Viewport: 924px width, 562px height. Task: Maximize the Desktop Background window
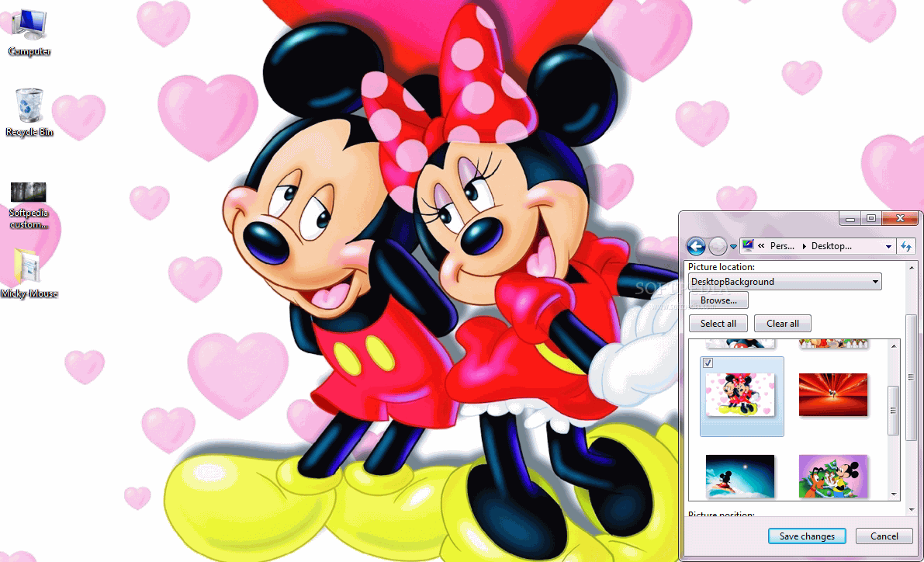pyautogui.click(x=871, y=219)
